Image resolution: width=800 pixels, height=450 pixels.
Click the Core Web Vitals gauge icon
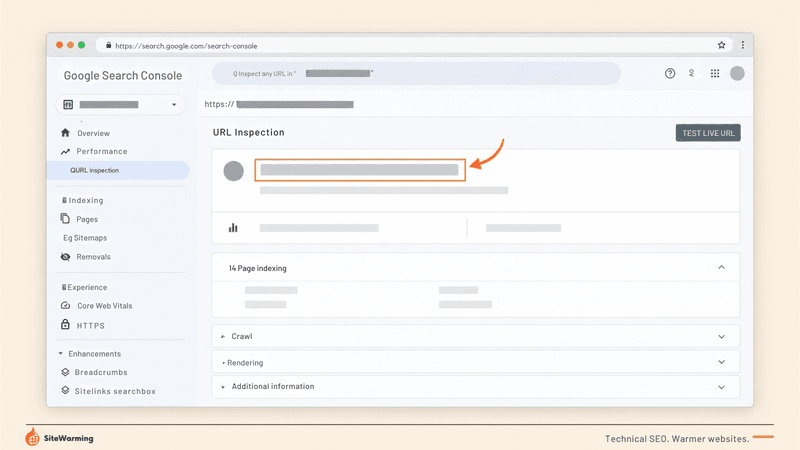pos(65,306)
